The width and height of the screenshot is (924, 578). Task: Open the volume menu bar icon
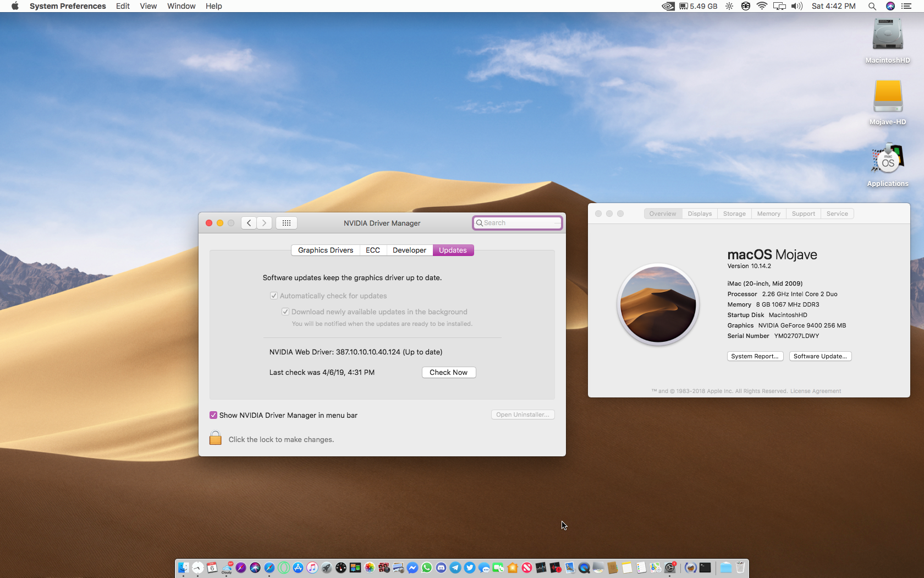pyautogui.click(x=797, y=6)
